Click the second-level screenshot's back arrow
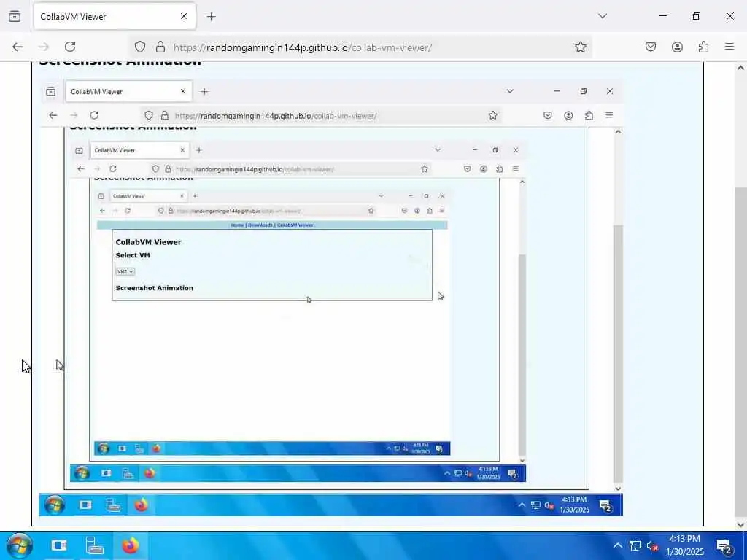Screen dimensions: 747x560 click(x=53, y=115)
